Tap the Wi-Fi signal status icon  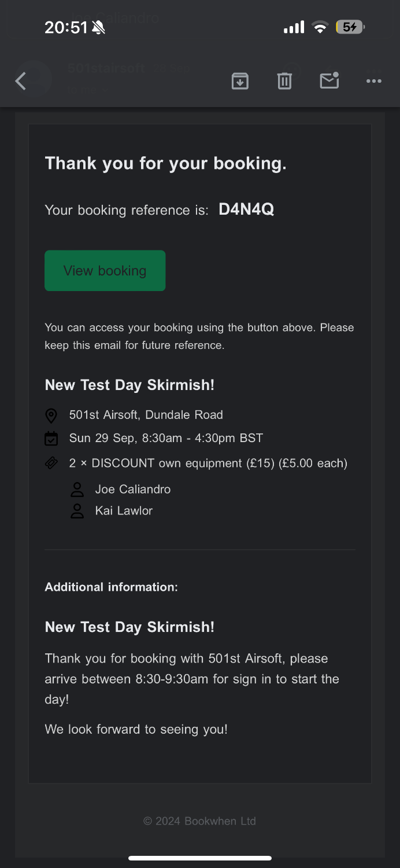[320, 27]
